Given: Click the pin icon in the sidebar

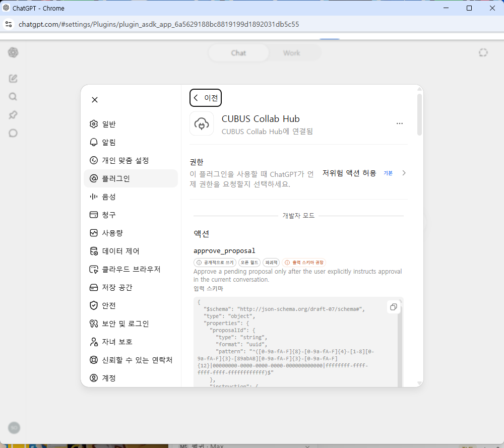Looking at the screenshot, I should click(x=13, y=115).
